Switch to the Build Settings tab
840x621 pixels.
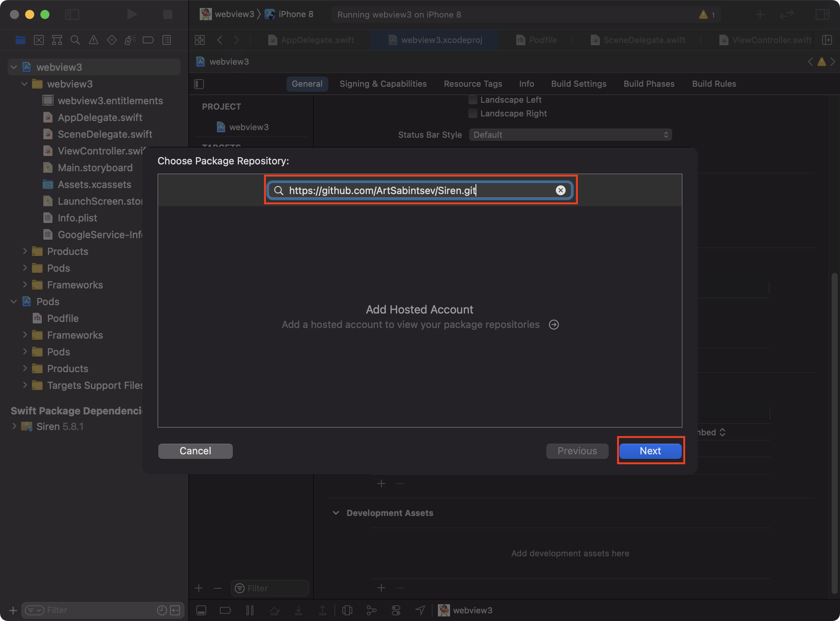578,84
